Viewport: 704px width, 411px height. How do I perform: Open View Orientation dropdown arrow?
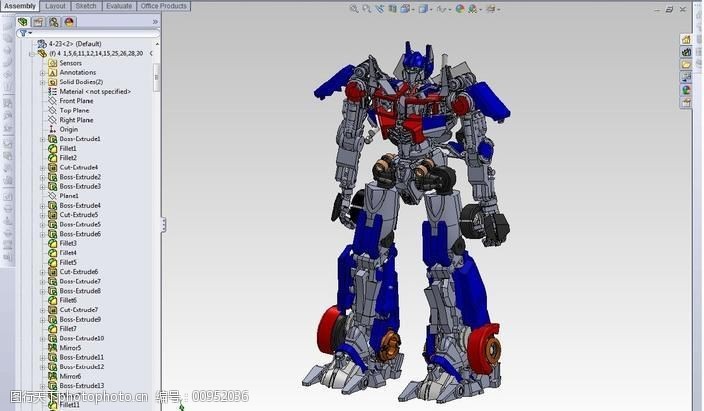coord(412,9)
